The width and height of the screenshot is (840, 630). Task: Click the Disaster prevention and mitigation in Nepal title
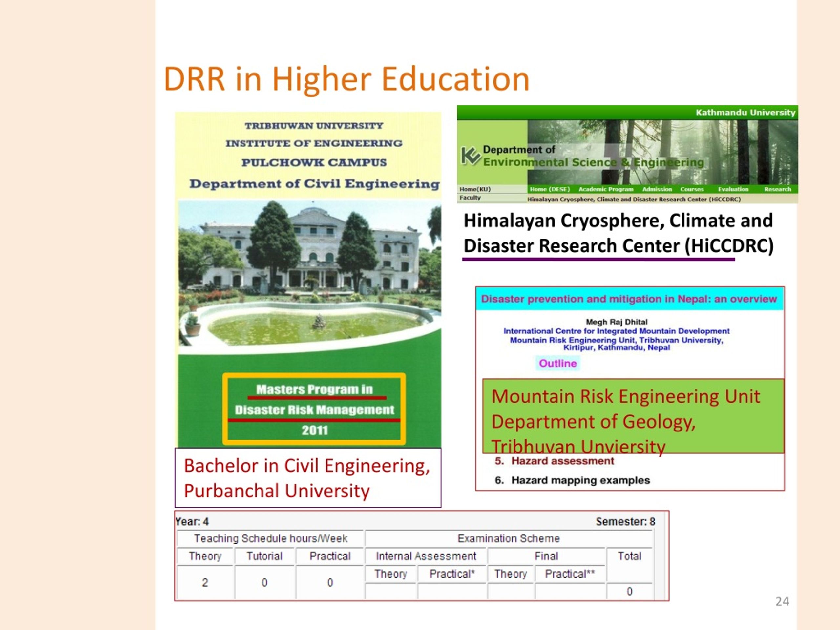tap(629, 299)
